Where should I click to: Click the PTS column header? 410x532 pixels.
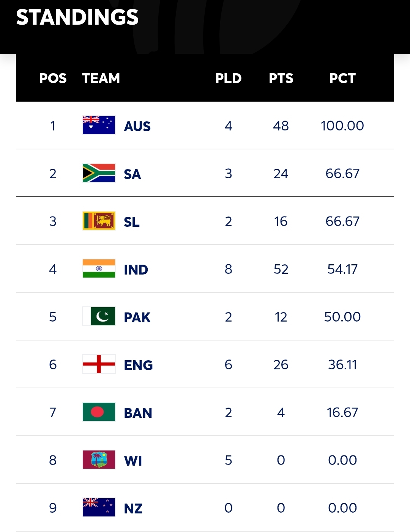[x=281, y=78]
